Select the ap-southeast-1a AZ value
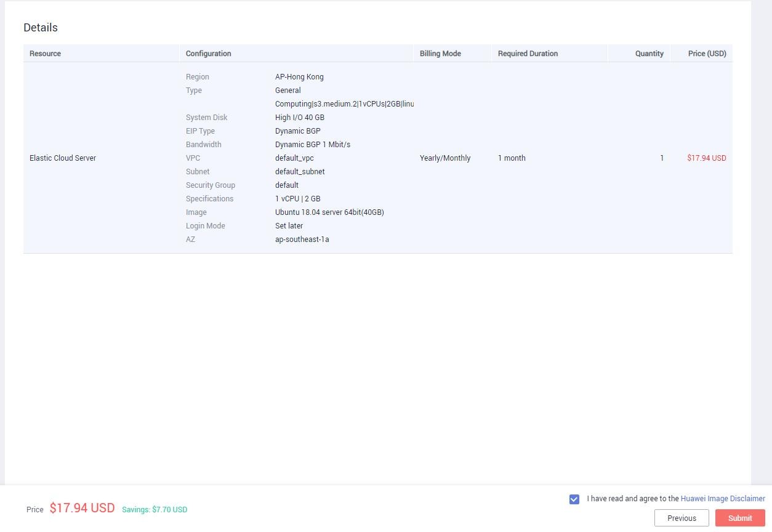This screenshot has height=532, width=772. tap(302, 239)
